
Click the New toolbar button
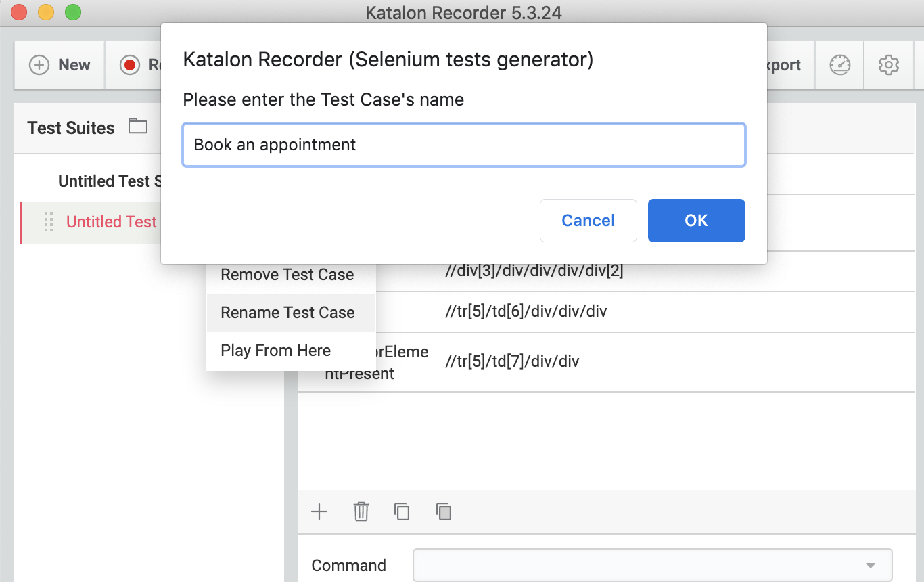point(60,65)
